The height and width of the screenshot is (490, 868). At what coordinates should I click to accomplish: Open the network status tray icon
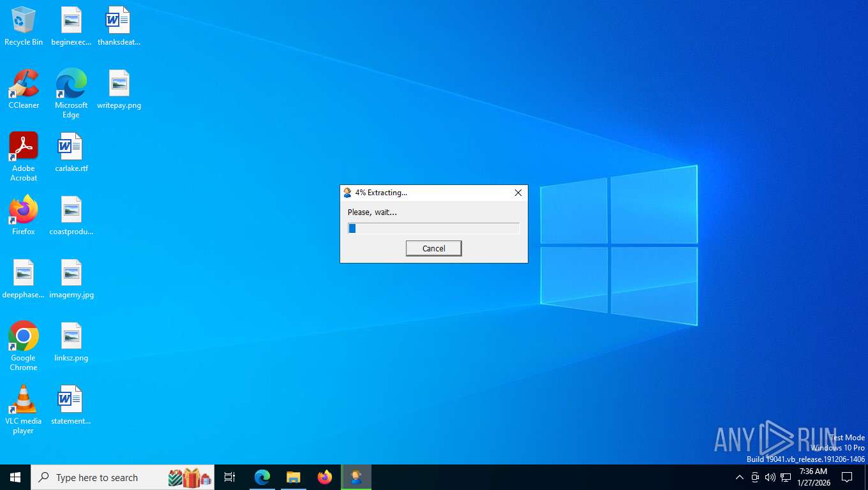(786, 477)
